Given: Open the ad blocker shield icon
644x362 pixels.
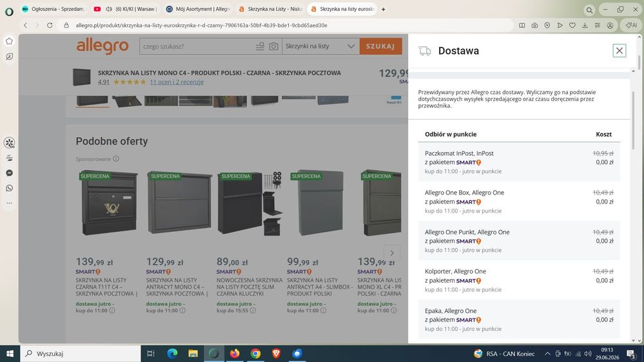Looking at the screenshot, I should click(547, 26).
